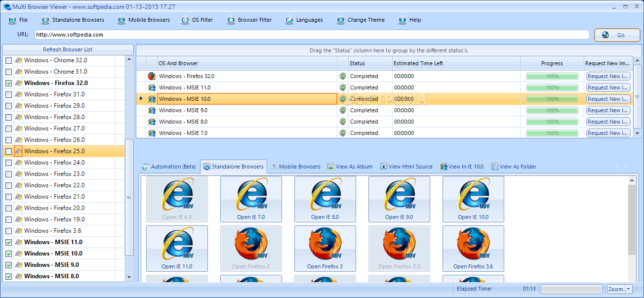Disable the Windows - MSIE 8.0 checkbox
The width and height of the screenshot is (644, 298).
pos(8,276)
